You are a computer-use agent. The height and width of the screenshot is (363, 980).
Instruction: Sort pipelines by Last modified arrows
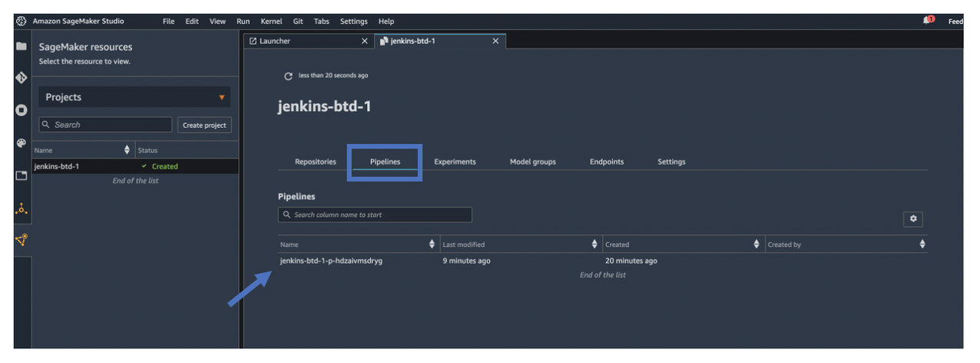click(x=594, y=245)
